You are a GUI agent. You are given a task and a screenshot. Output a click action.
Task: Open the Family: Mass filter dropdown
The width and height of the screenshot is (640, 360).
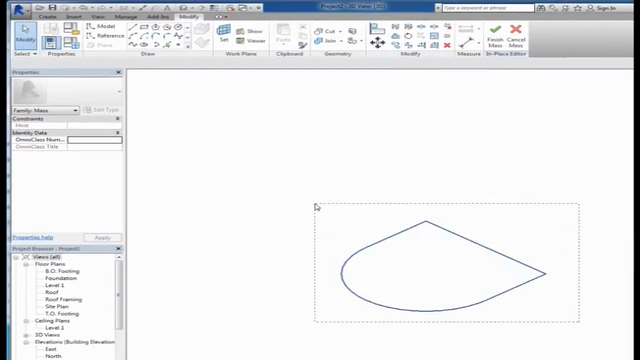click(x=45, y=110)
